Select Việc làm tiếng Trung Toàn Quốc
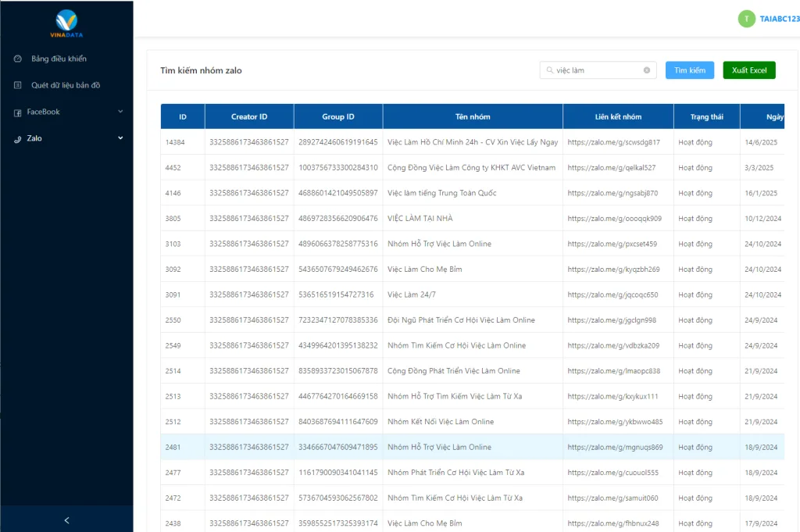This screenshot has height=532, width=800. point(442,193)
